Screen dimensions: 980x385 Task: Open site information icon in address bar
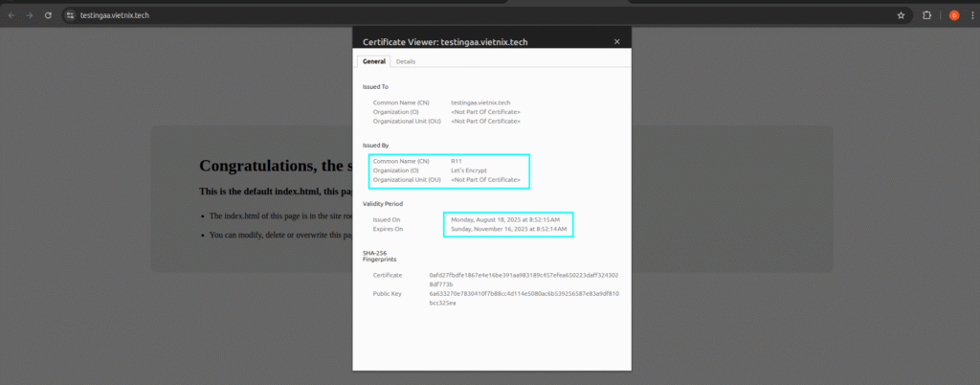(x=71, y=15)
